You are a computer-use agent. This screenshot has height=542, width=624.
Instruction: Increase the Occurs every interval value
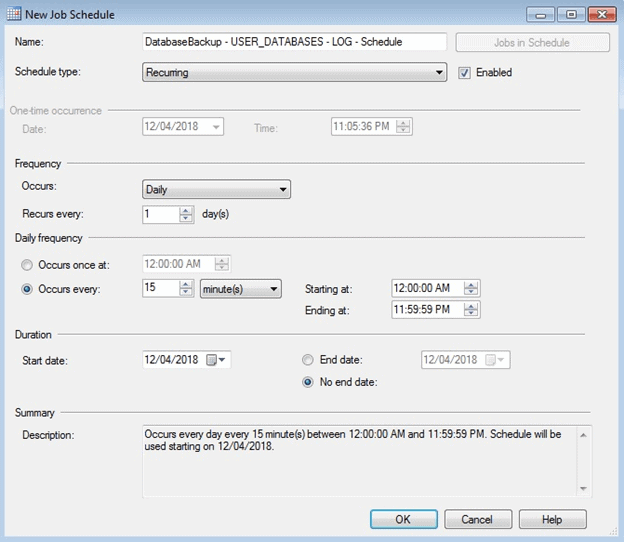pos(186,284)
